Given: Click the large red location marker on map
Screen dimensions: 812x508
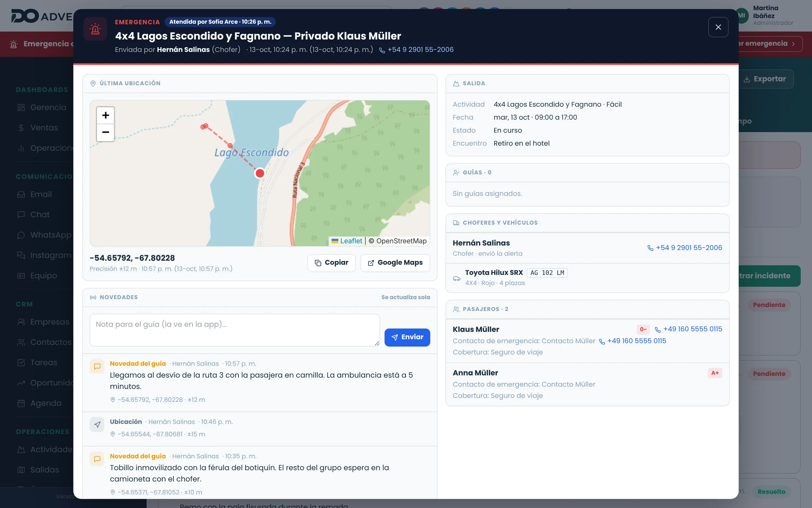Looking at the screenshot, I should [260, 173].
